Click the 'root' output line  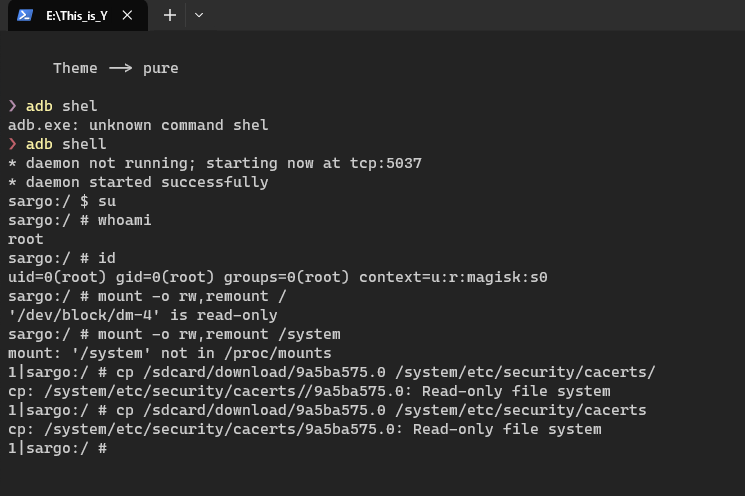(x=26, y=239)
